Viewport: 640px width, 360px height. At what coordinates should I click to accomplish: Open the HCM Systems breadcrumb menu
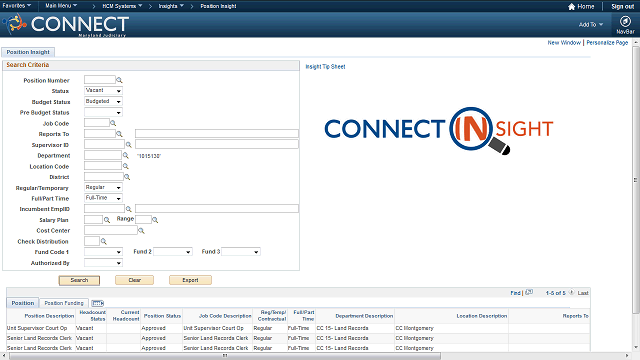point(122,6)
